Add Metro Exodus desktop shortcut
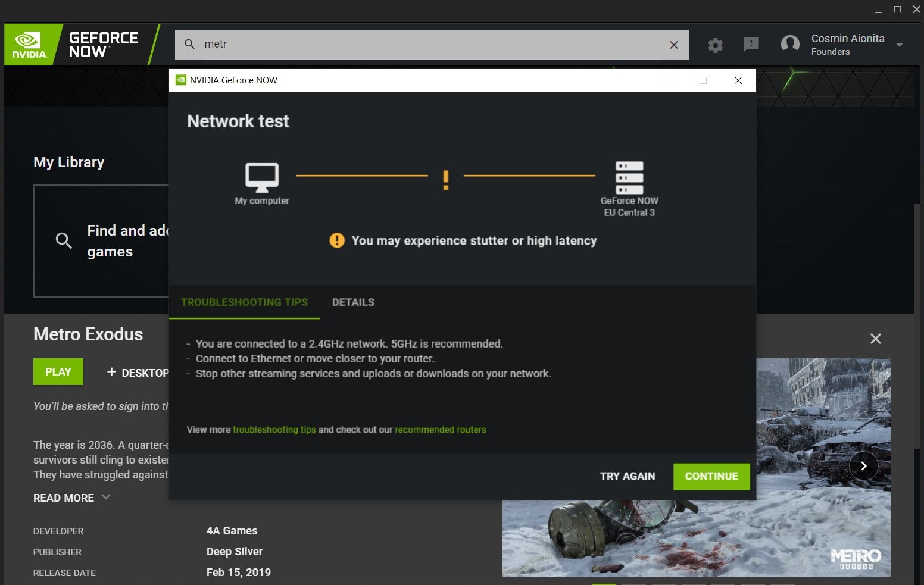The image size is (924, 585). coord(138,373)
